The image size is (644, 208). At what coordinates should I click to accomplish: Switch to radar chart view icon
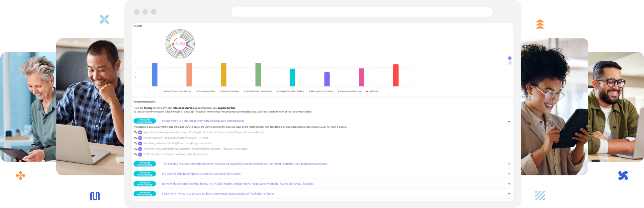click(509, 63)
